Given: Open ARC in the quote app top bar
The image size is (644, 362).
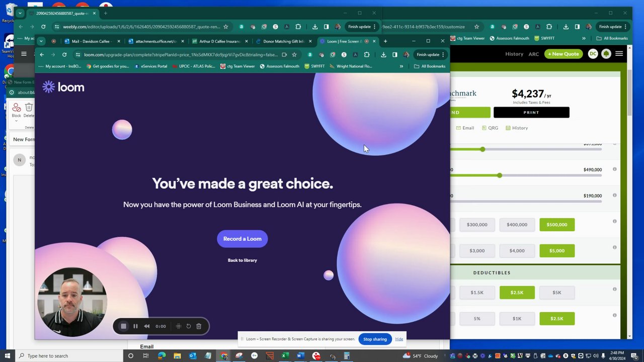Looking at the screenshot, I should point(534,54).
